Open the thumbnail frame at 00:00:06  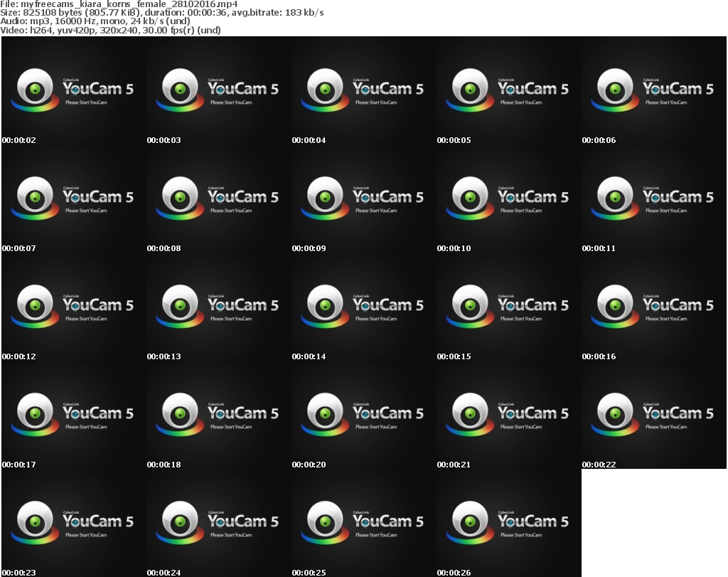[654, 90]
